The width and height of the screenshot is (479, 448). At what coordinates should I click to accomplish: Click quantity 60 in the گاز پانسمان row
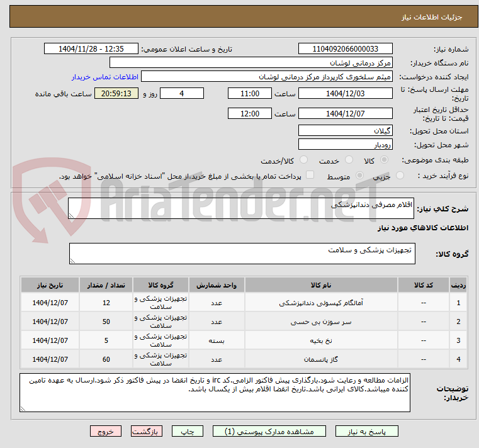pos(106,359)
